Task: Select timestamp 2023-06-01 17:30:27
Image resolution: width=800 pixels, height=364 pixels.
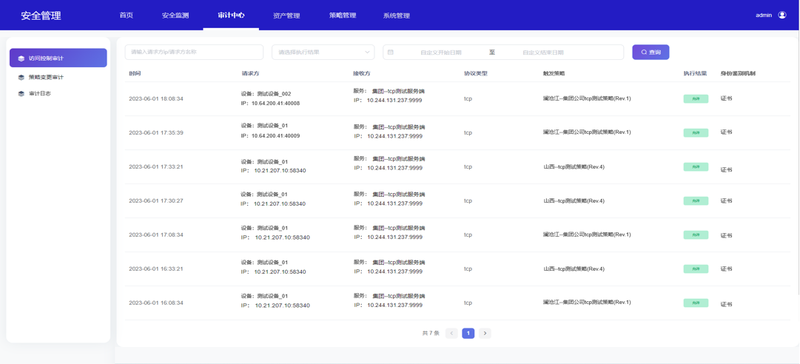Action: (x=156, y=201)
